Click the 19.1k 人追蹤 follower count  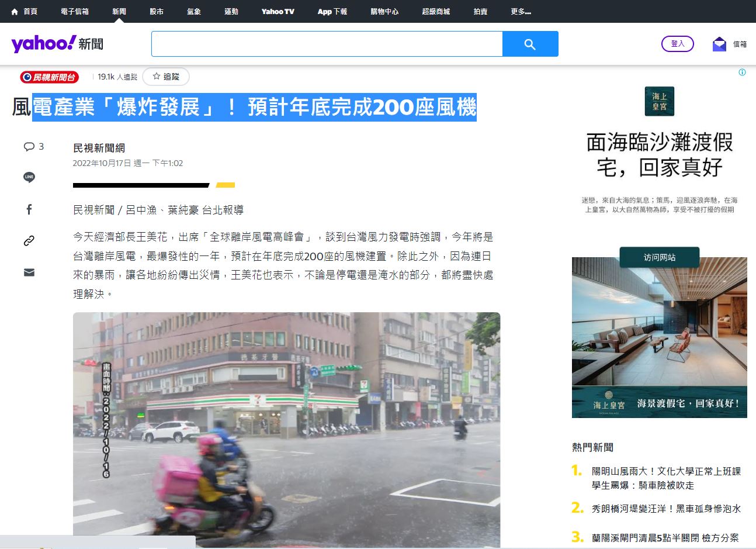click(x=117, y=77)
